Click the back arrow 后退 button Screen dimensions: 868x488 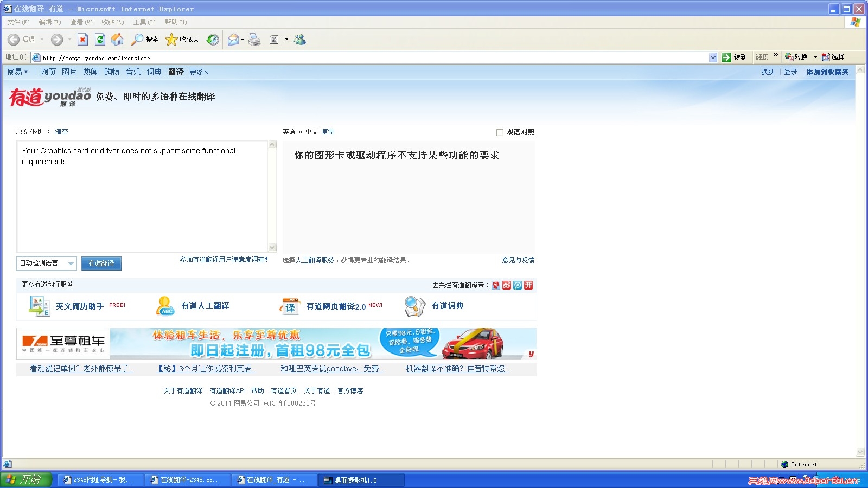(x=21, y=40)
